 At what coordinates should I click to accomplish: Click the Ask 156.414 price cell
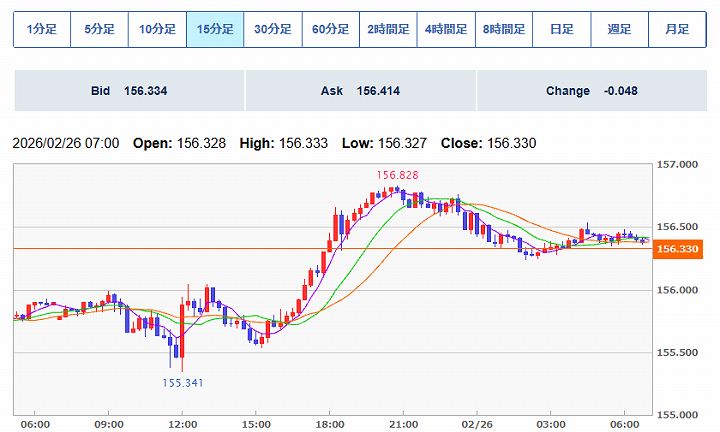pyautogui.click(x=360, y=91)
